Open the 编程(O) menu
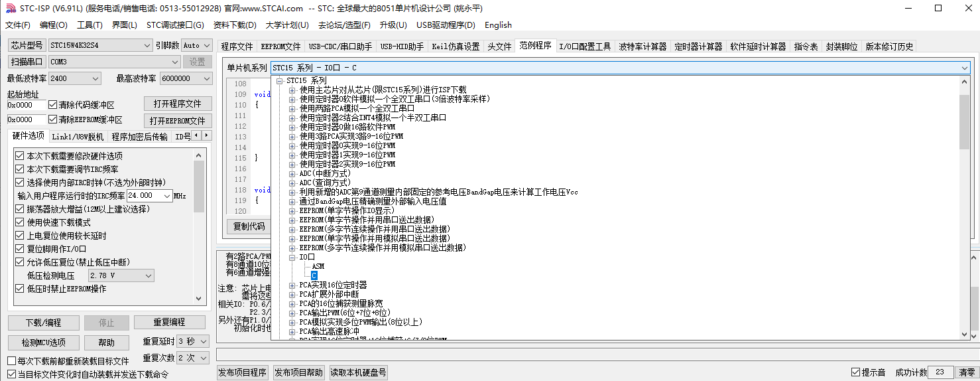Image resolution: width=980 pixels, height=381 pixels. (x=54, y=25)
